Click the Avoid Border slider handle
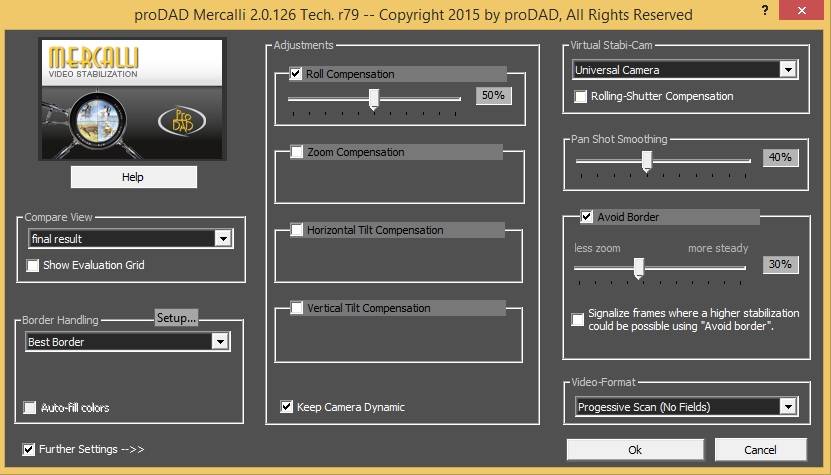Image resolution: width=831 pixels, height=475 pixels. click(x=639, y=268)
